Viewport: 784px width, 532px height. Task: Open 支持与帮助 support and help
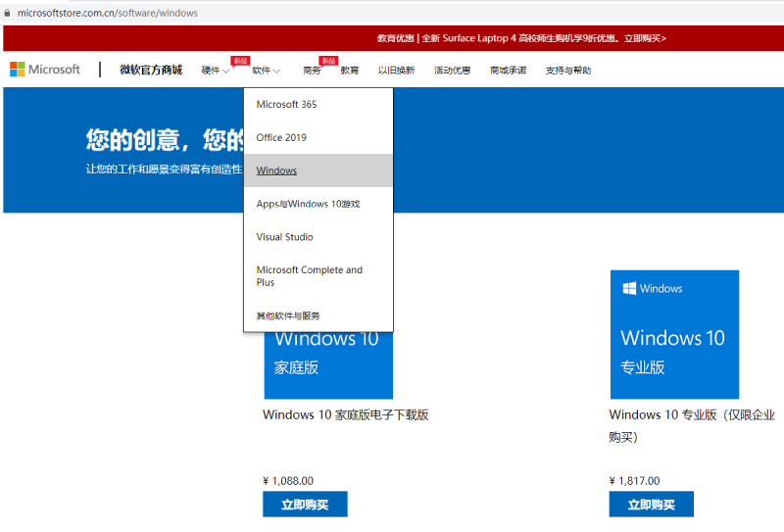[568, 71]
